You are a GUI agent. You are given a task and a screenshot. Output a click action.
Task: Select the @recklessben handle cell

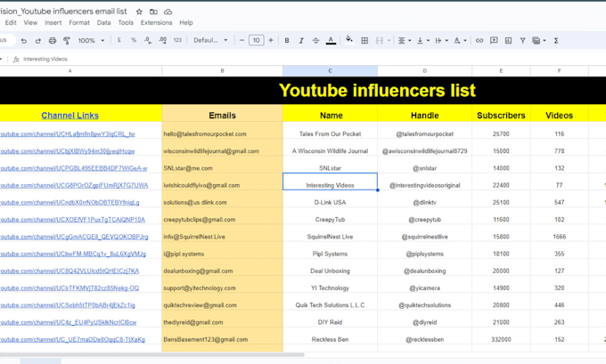click(424, 336)
